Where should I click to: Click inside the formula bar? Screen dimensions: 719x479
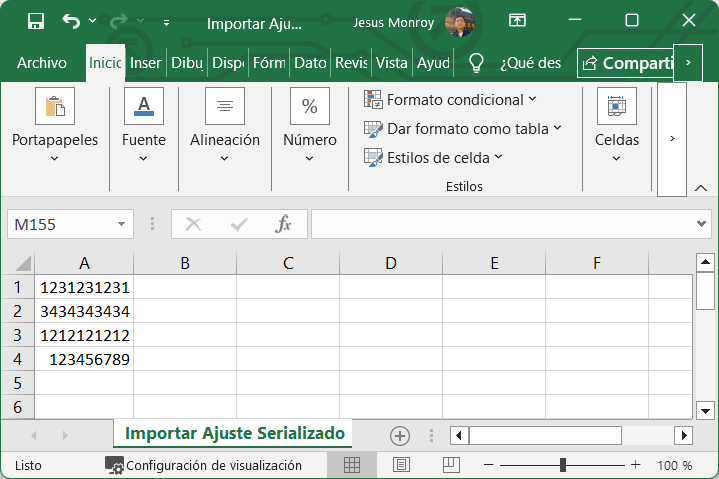tap(502, 224)
